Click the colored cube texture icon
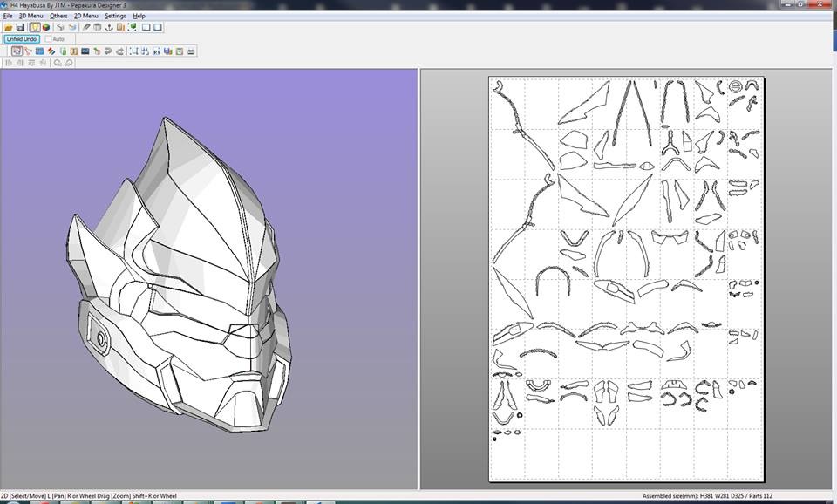This screenshot has width=837, height=504. click(x=46, y=27)
